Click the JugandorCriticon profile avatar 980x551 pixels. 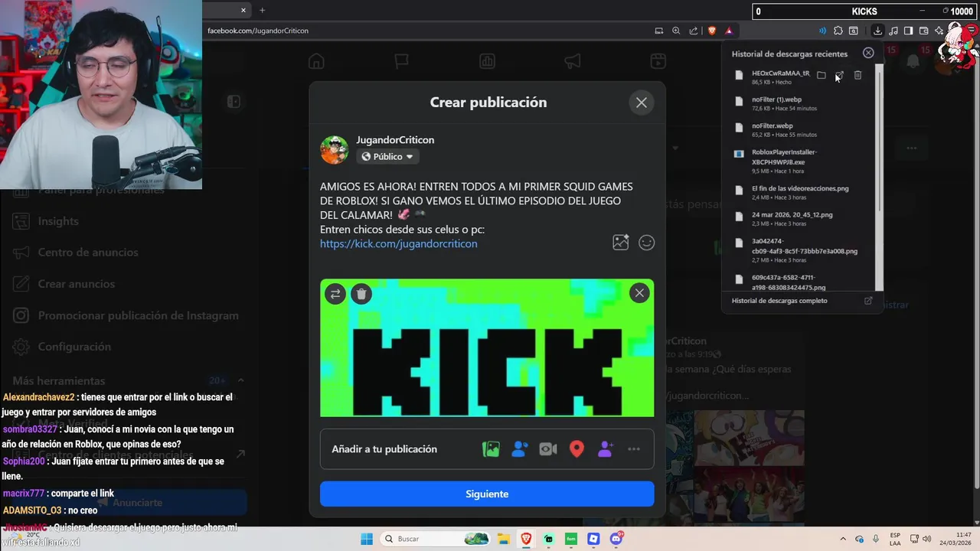pyautogui.click(x=334, y=149)
